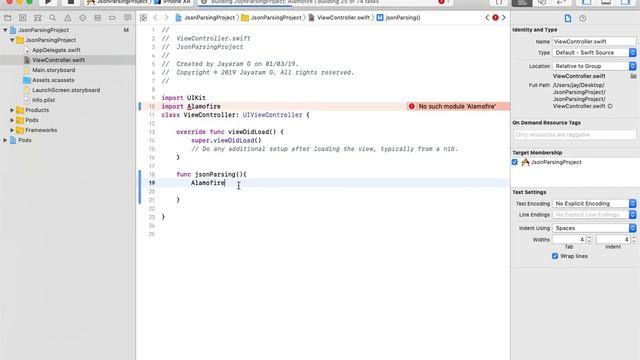Open the Issue navigator warning icon
Image resolution: width=640 pixels, height=360 pixels.
(x=67, y=18)
